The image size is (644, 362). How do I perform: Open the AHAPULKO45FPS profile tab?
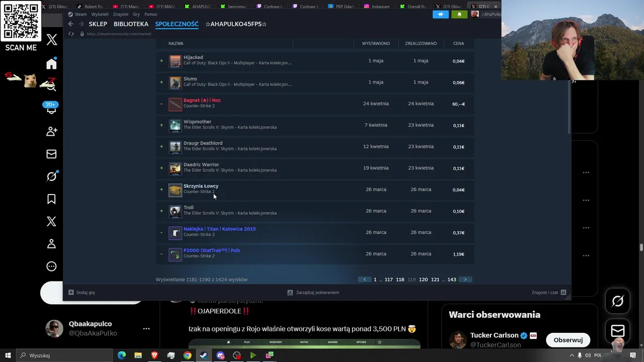(x=236, y=24)
